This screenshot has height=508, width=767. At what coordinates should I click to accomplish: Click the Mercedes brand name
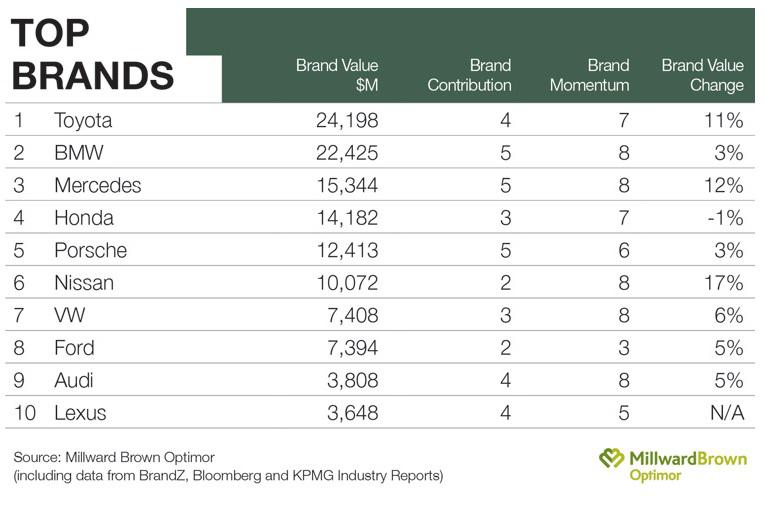[x=97, y=186]
